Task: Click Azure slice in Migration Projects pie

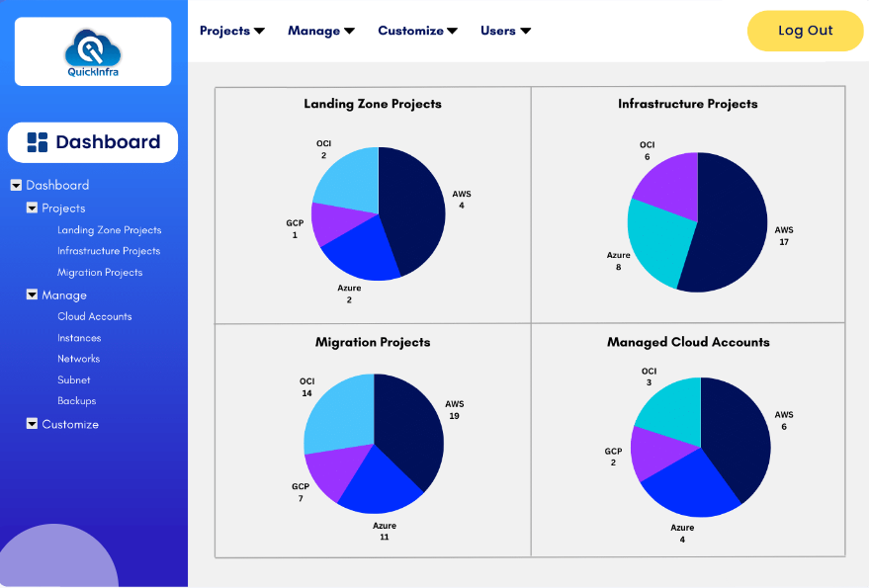Action: (380, 482)
